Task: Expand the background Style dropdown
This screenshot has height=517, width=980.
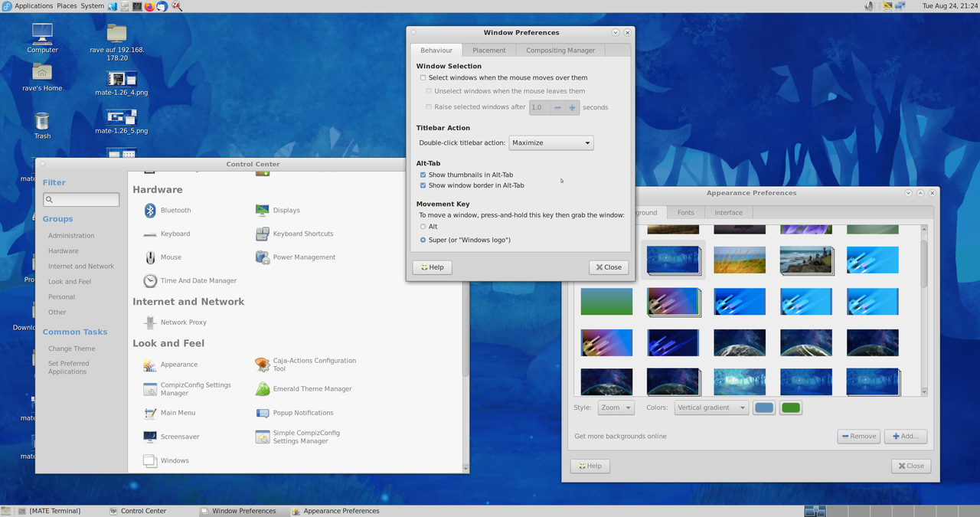Action: [616, 408]
